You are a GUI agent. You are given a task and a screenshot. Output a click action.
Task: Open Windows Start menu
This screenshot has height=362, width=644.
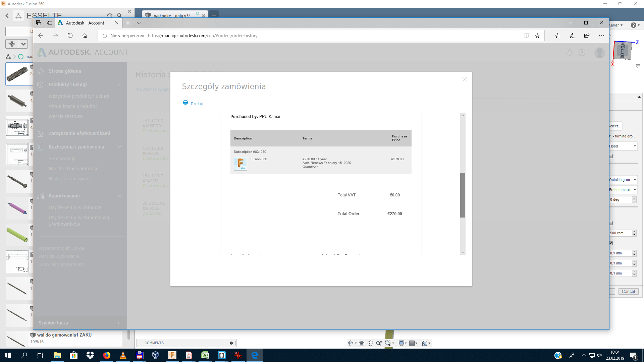[x=8, y=355]
